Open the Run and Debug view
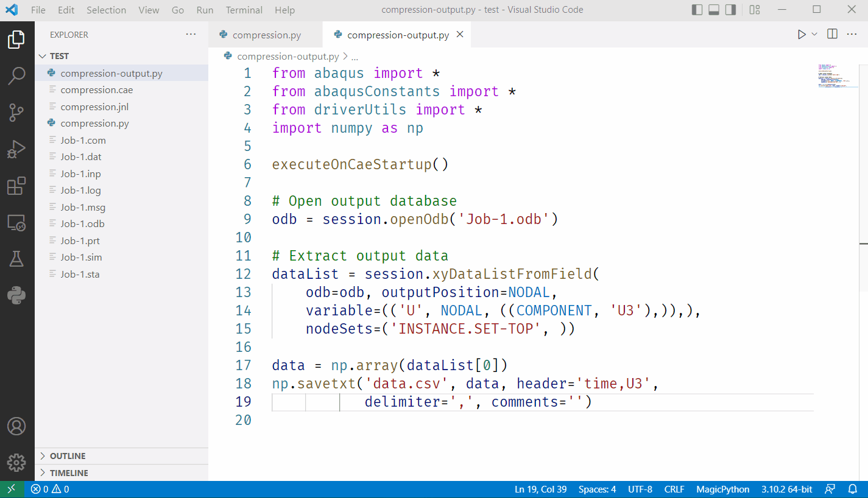 pos(16,149)
